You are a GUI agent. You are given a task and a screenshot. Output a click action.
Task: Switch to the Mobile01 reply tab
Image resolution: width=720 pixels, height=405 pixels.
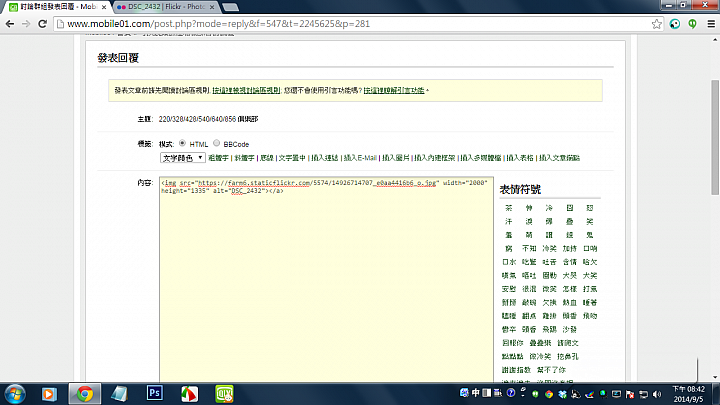pos(58,7)
